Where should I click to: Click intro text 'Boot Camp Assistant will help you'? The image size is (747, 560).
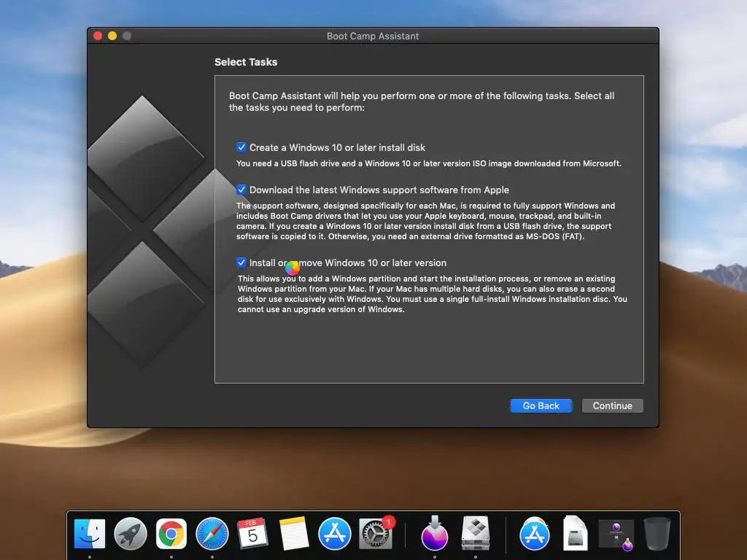[x=422, y=101]
